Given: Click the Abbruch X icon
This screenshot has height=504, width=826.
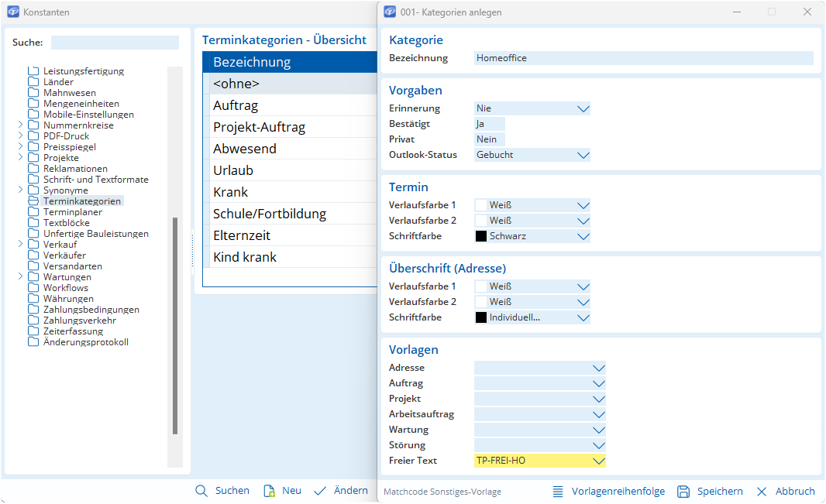Looking at the screenshot, I should 762,492.
